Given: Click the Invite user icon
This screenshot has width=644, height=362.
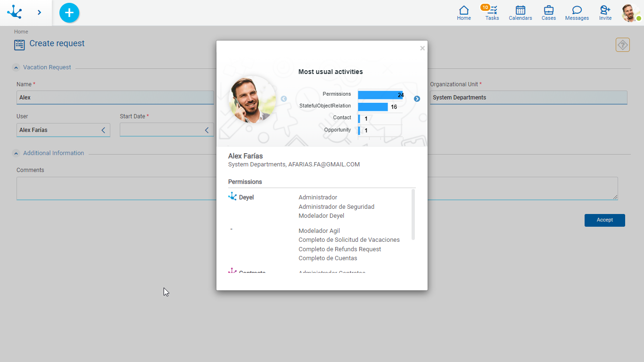Looking at the screenshot, I should coord(605,13).
